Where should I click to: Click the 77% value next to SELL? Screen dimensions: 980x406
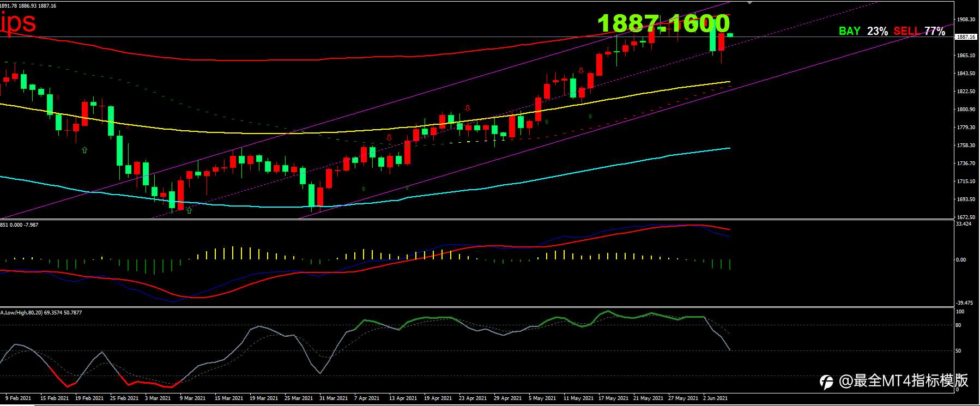pos(935,31)
